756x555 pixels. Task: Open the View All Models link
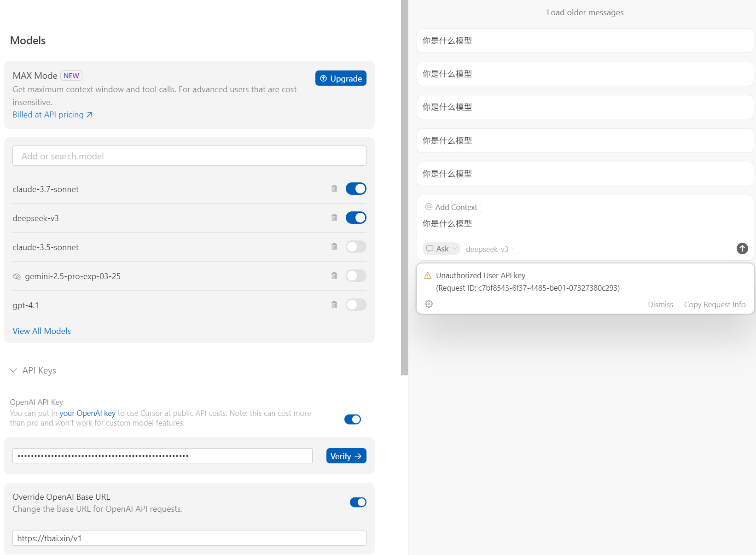(x=42, y=331)
